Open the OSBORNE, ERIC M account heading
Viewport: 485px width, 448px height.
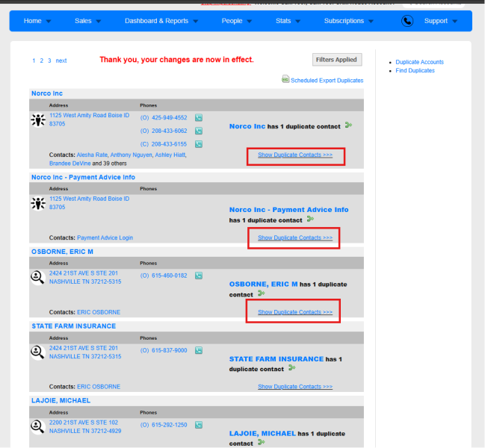tap(62, 252)
